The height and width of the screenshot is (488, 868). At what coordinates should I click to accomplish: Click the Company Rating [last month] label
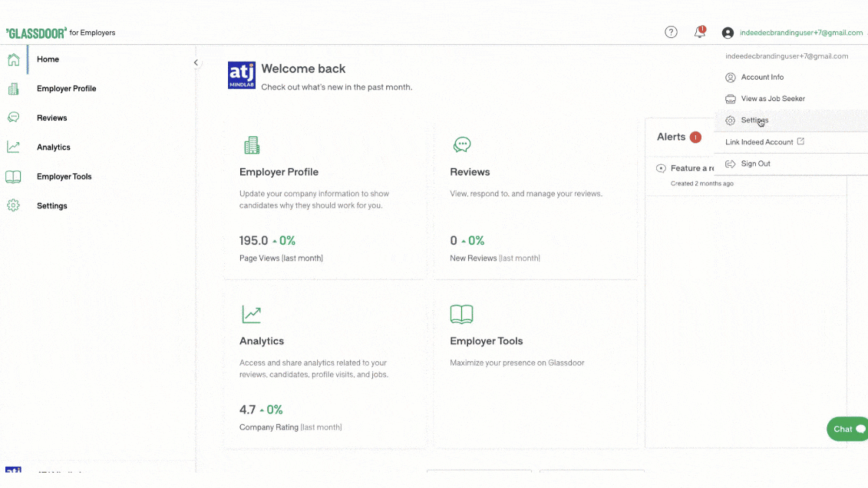290,428
